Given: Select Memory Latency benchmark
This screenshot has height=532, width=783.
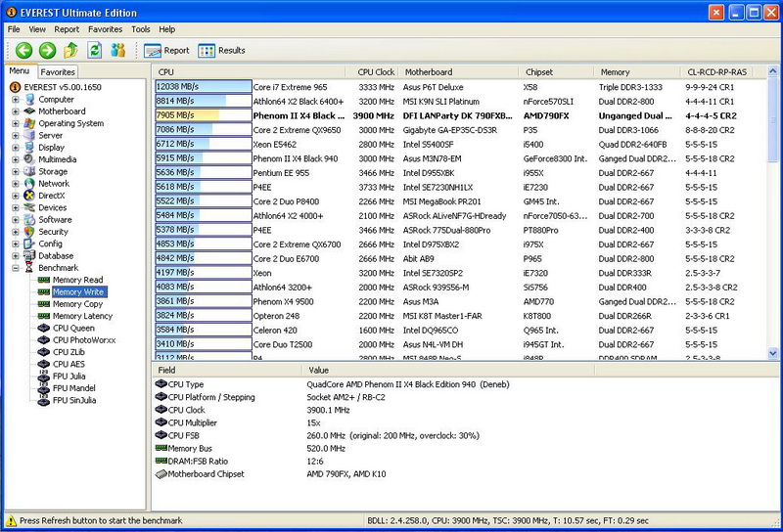Looking at the screenshot, I should click(x=82, y=316).
